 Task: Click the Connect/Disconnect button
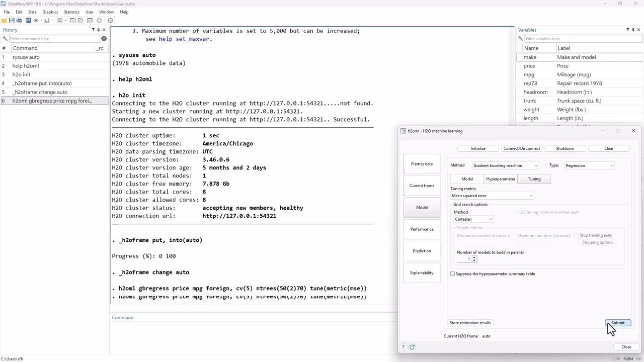(522, 148)
